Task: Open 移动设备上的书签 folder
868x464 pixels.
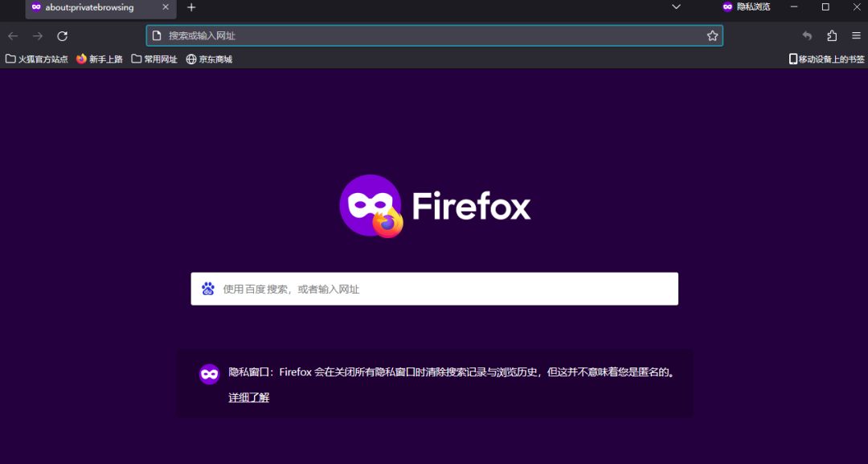Action: (x=826, y=60)
